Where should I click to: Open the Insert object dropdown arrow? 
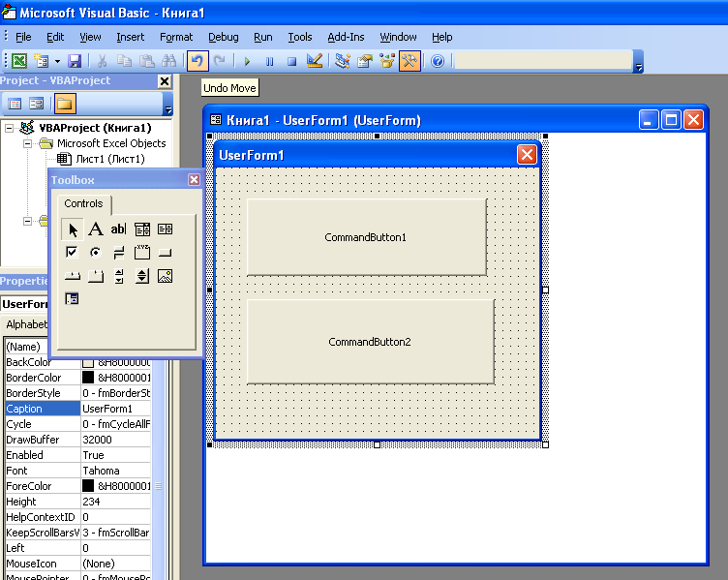pos(57,61)
